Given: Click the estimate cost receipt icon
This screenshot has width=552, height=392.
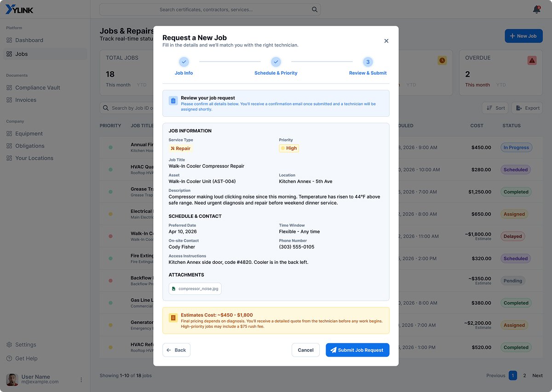Looking at the screenshot, I should 173,318.
